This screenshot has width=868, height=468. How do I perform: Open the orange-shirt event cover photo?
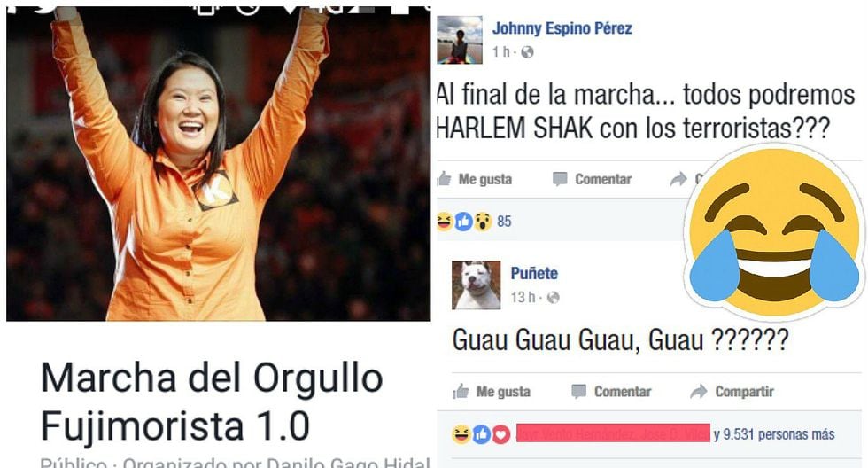[x=218, y=164]
